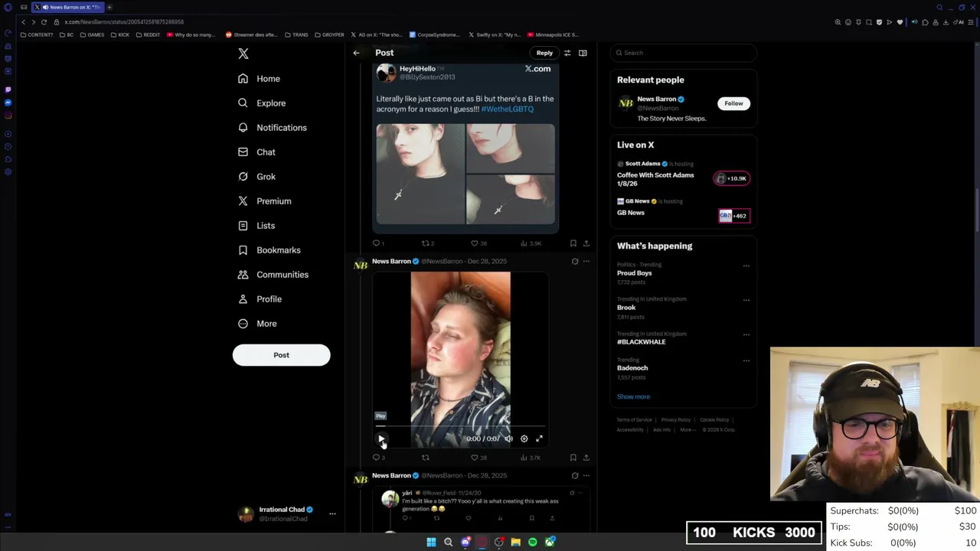This screenshot has width=980, height=551.
Task: Open options for the #BLACKWHALE trend
Action: (746, 336)
